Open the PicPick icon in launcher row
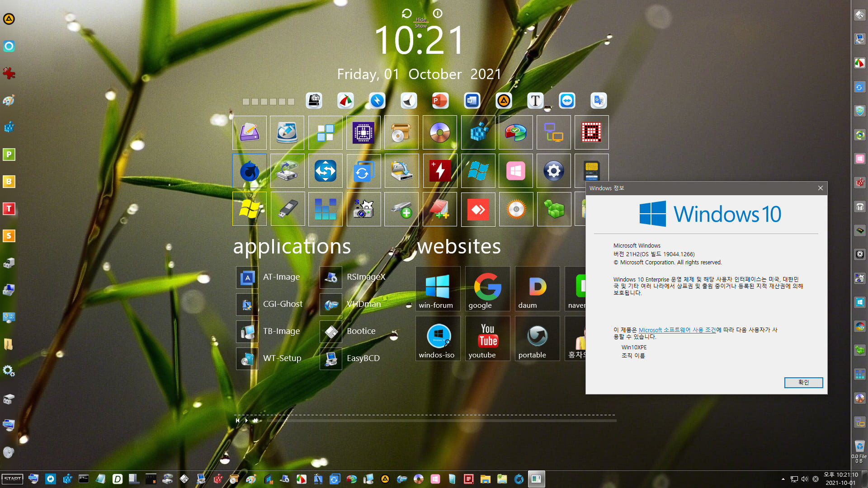Screen dimensions: 868x488 pos(345,101)
